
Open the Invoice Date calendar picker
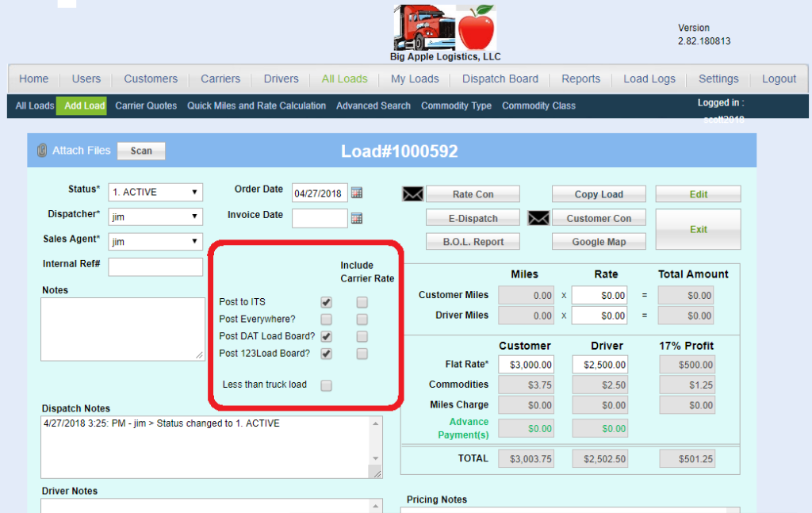tap(357, 218)
